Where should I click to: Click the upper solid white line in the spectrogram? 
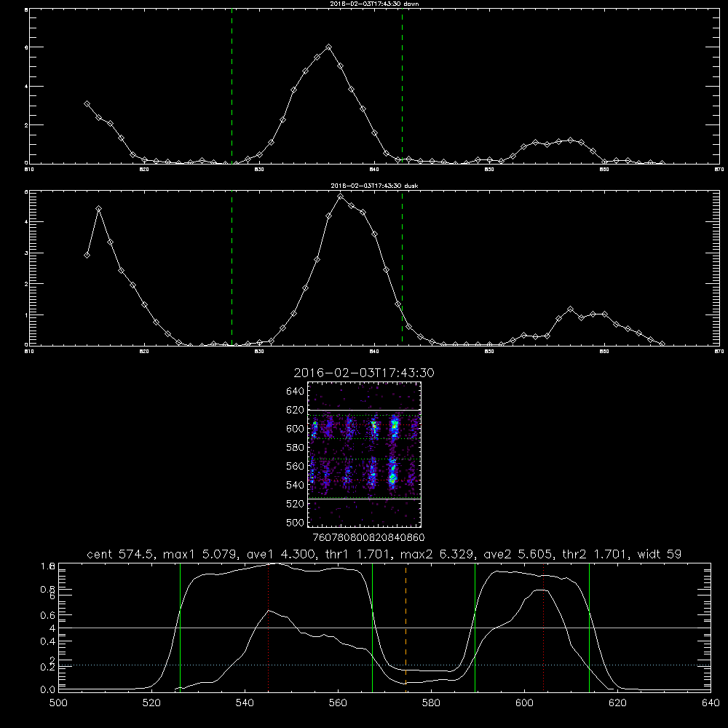pos(364,410)
